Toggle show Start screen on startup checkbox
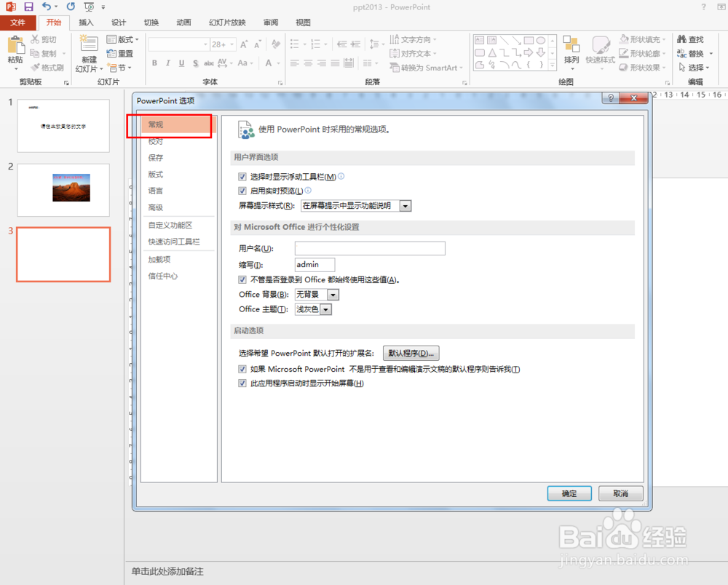 242,383
